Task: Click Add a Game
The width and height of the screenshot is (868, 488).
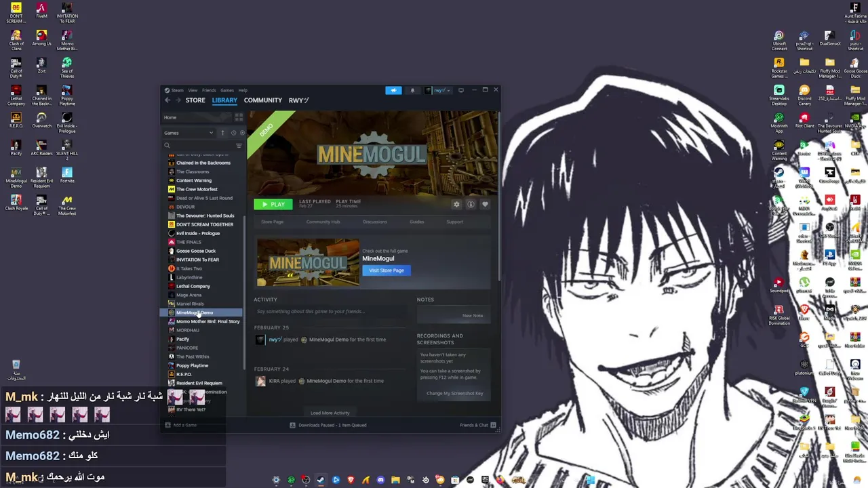Action: 181,425
